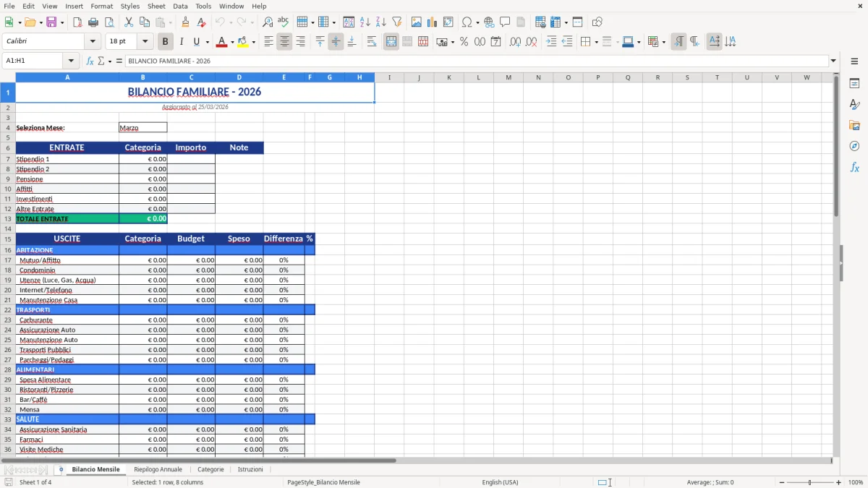Insert hyperlink icon

pos(489,22)
